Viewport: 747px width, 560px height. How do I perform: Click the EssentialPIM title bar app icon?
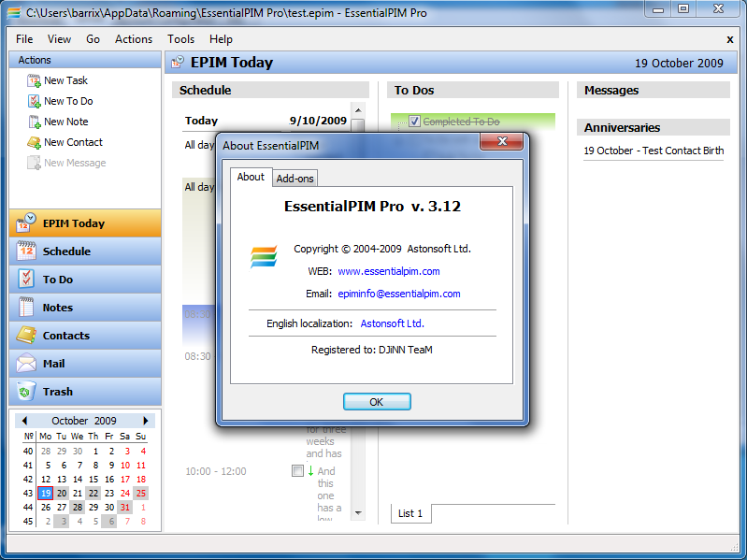click(x=14, y=12)
